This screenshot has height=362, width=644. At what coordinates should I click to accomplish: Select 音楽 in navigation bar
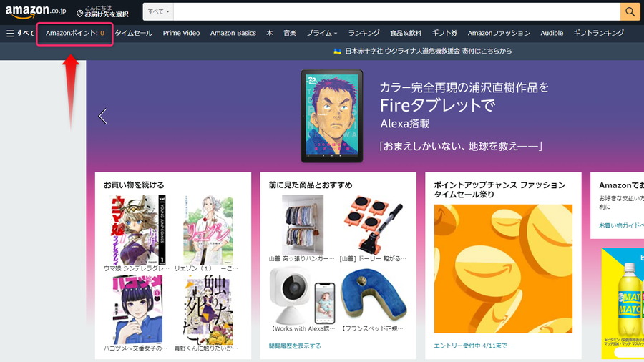point(290,33)
